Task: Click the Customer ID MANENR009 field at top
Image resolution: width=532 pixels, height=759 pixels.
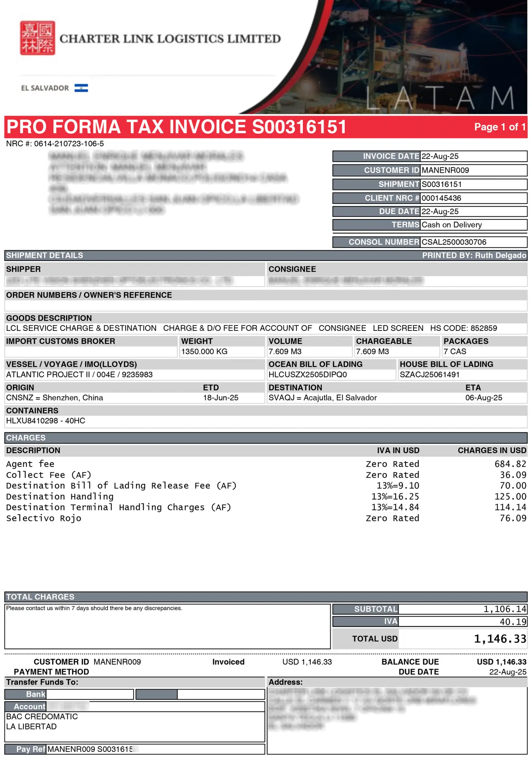Action: pyautogui.click(x=473, y=170)
